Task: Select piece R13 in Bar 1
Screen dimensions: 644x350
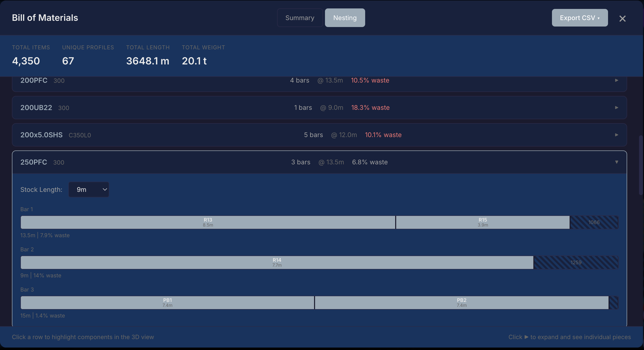Action: pyautogui.click(x=207, y=222)
